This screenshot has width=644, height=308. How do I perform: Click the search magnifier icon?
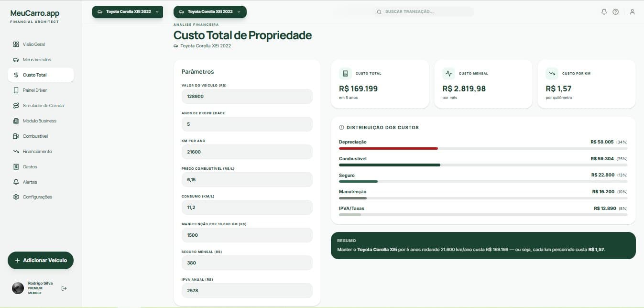[379, 11]
